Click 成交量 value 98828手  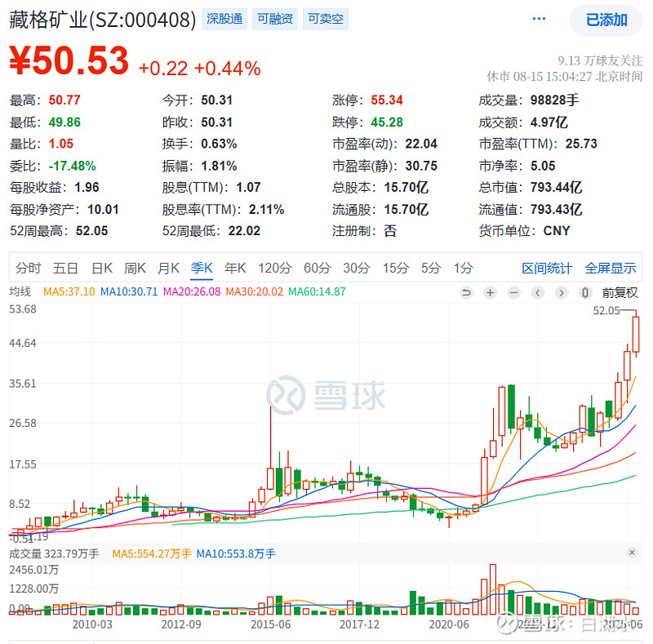coord(554,100)
